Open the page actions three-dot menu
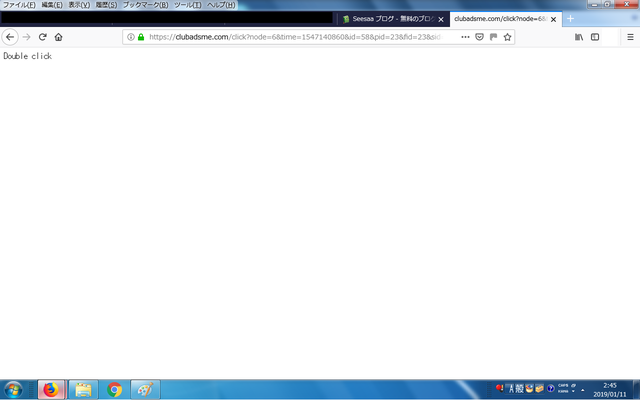640x400 pixels. 465,37
